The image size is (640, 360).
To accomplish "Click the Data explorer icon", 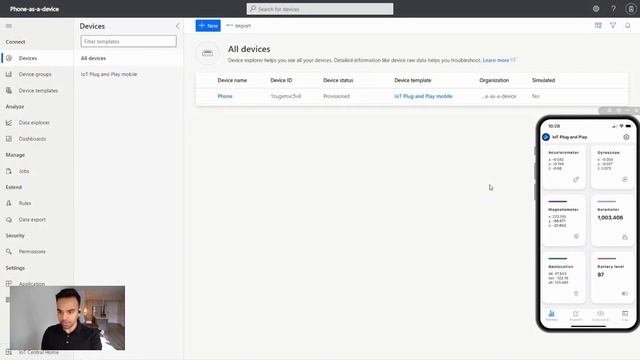I will click(9, 122).
